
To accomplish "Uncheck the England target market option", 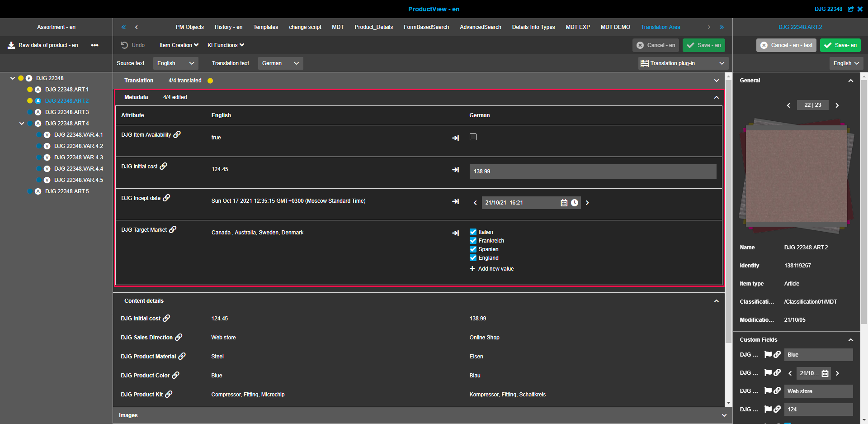I will tap(473, 258).
